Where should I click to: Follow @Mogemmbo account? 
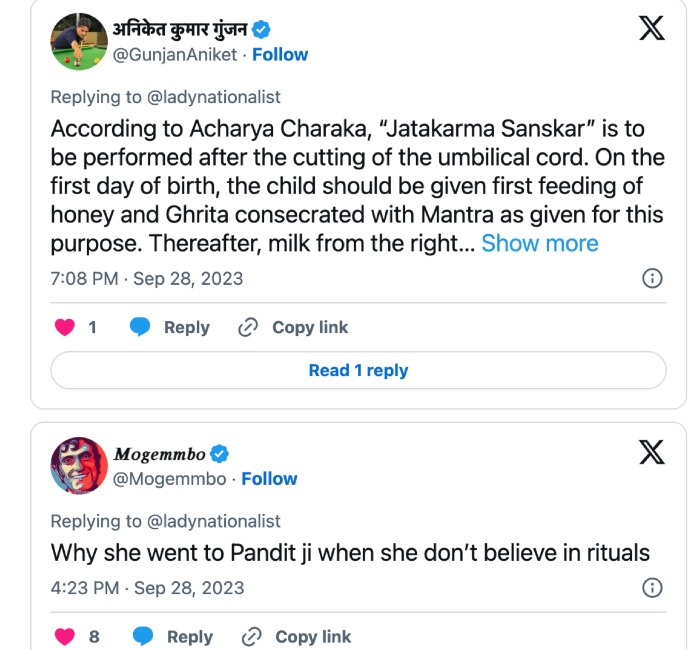[269, 479]
